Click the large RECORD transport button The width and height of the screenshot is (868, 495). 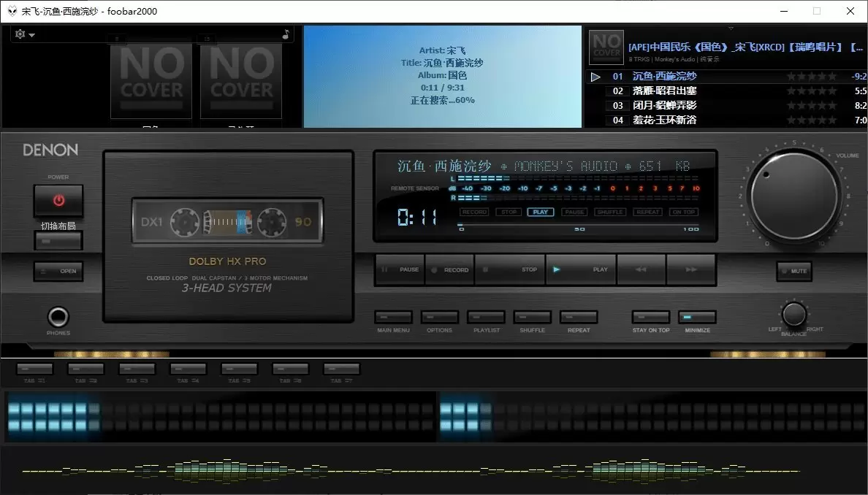pos(449,270)
